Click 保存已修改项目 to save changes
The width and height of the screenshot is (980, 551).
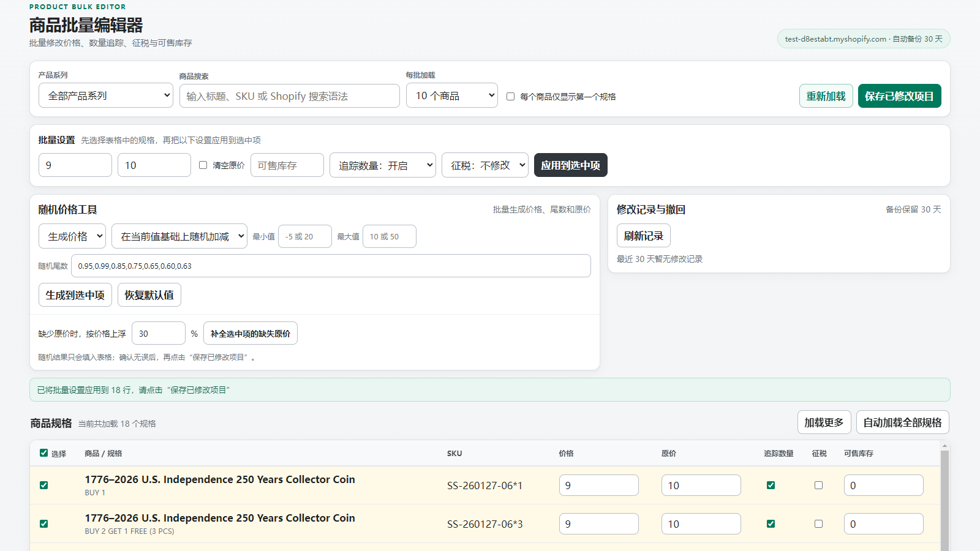pos(900,96)
